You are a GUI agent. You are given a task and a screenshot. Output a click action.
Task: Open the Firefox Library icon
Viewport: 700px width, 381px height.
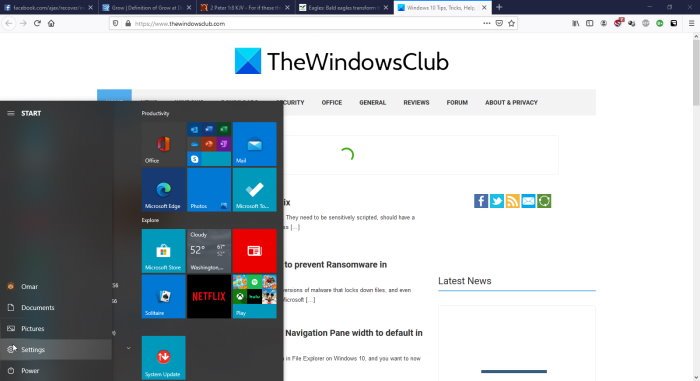576,23
